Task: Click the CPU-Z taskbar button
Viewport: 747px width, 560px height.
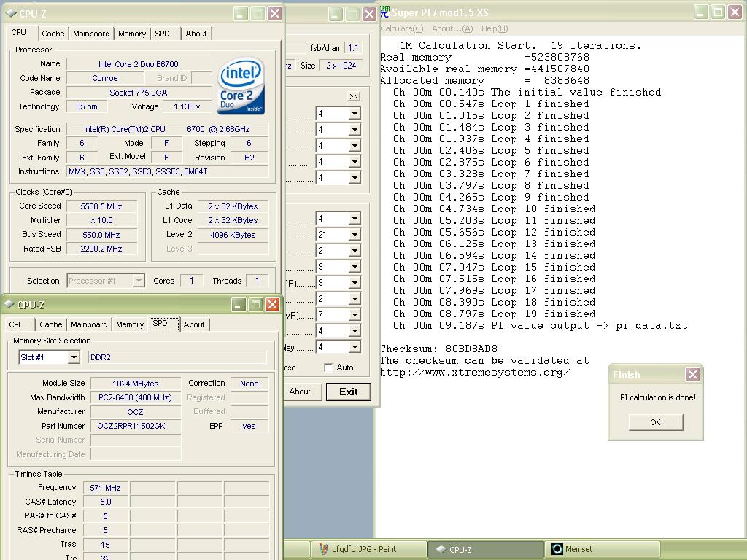Action: click(485, 549)
